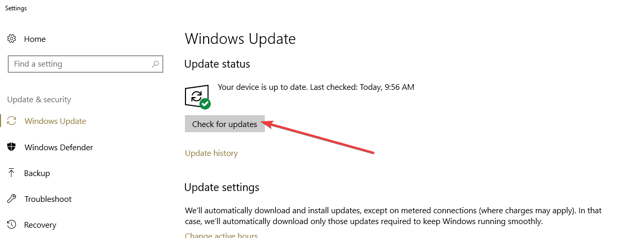This screenshot has height=238, width=644.
Task: Select the Windows Update sidebar label
Action: click(x=55, y=121)
